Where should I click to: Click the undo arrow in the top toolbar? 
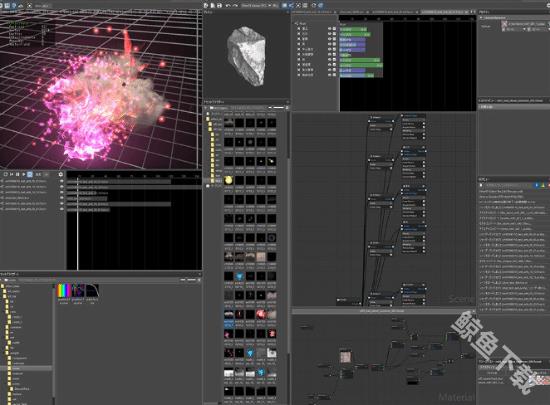228,6
